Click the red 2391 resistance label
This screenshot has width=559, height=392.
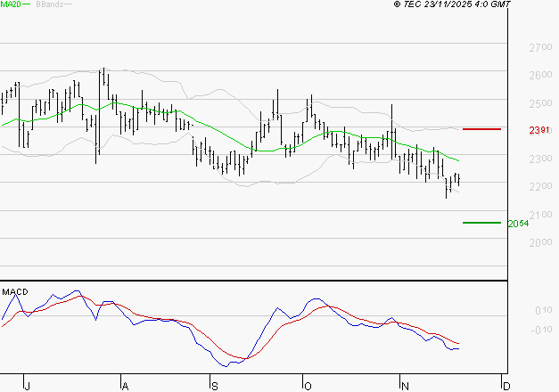point(539,130)
